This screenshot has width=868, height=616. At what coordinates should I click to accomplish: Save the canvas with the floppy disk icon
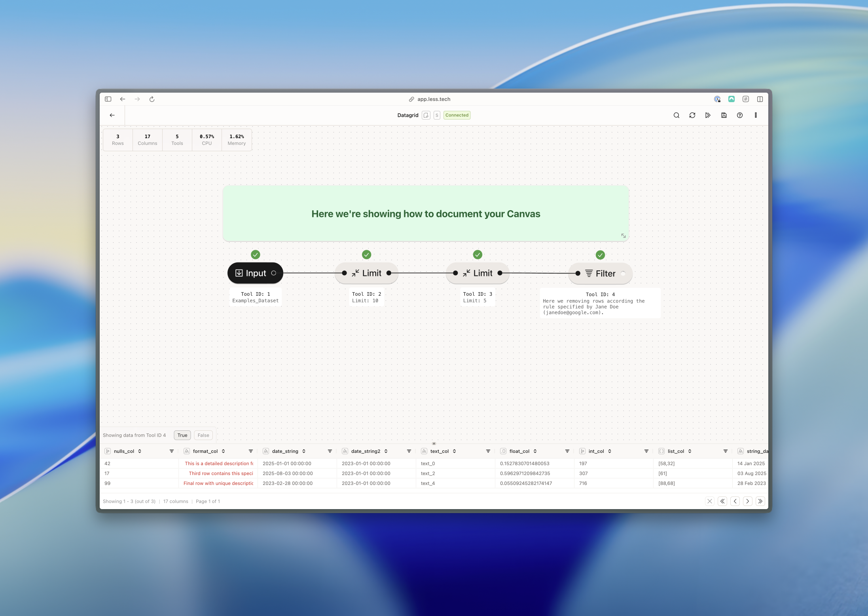(x=724, y=115)
